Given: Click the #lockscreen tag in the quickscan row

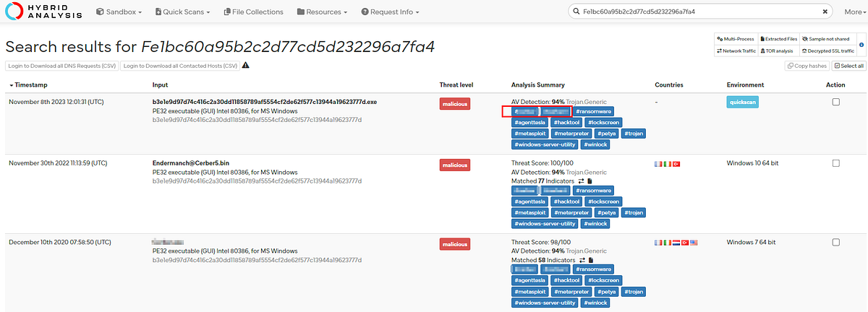Looking at the screenshot, I should pos(603,123).
